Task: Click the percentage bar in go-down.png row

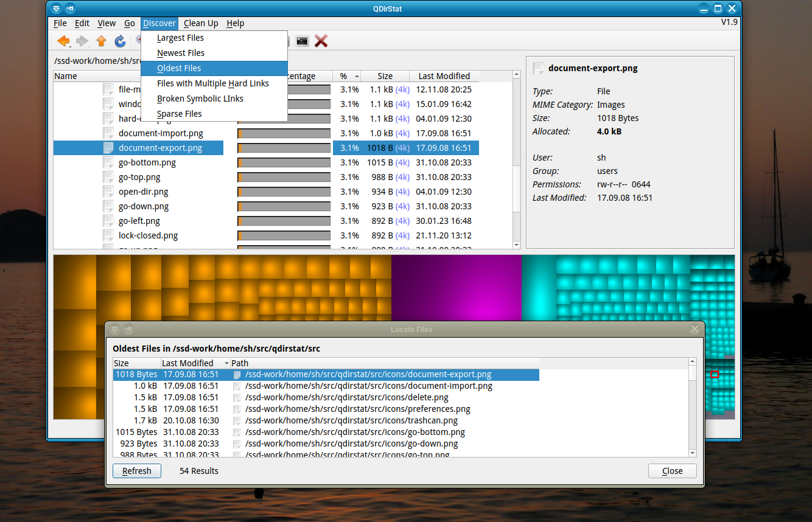Action: coord(284,206)
